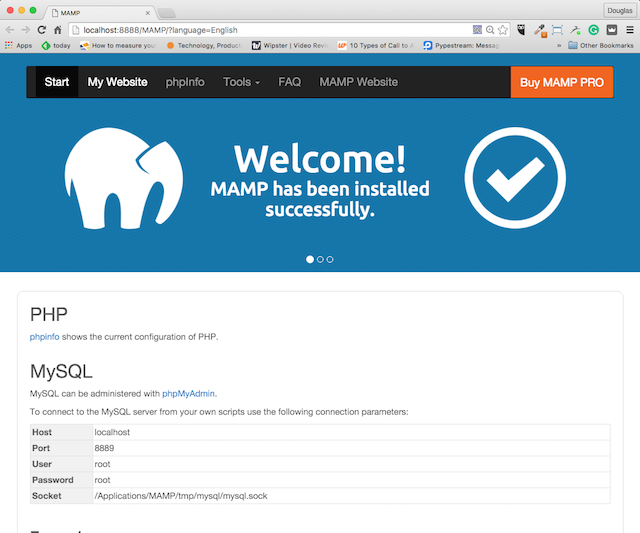The width and height of the screenshot is (640, 533).
Task: Switch to the second carousel slide dot
Action: [x=320, y=259]
